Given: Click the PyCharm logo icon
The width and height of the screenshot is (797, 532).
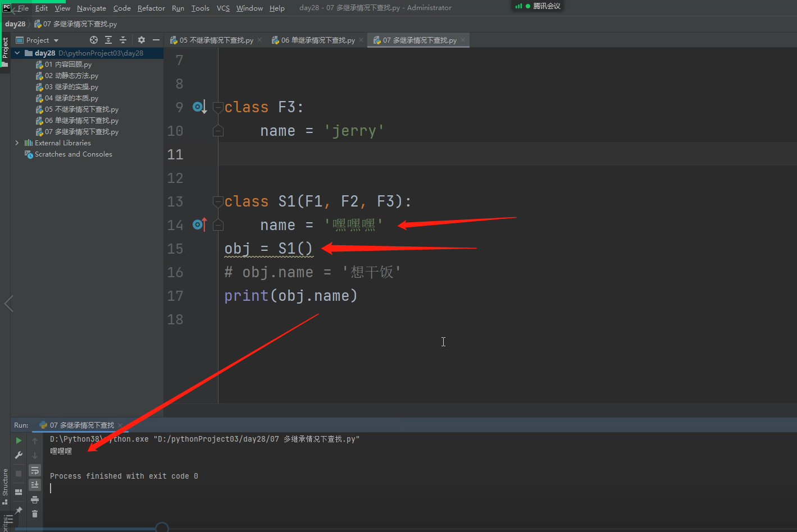Looking at the screenshot, I should (x=7, y=8).
